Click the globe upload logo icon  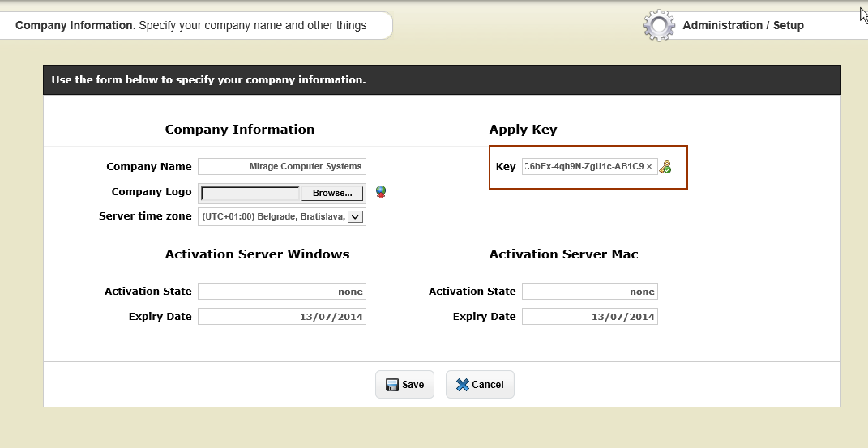380,193
